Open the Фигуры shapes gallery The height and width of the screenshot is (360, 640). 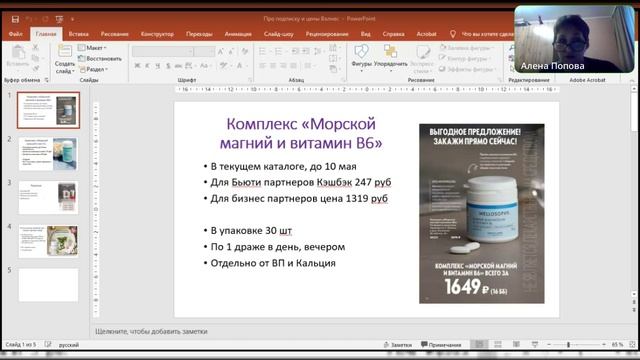(x=361, y=57)
